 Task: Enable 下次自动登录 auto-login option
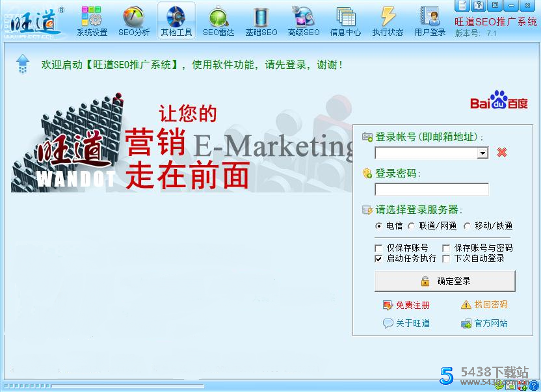coord(445,258)
